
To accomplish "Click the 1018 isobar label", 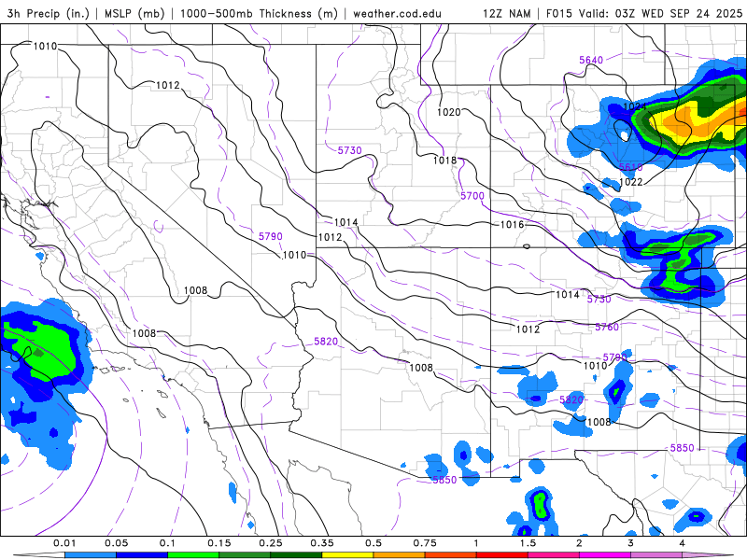I will tap(444, 160).
